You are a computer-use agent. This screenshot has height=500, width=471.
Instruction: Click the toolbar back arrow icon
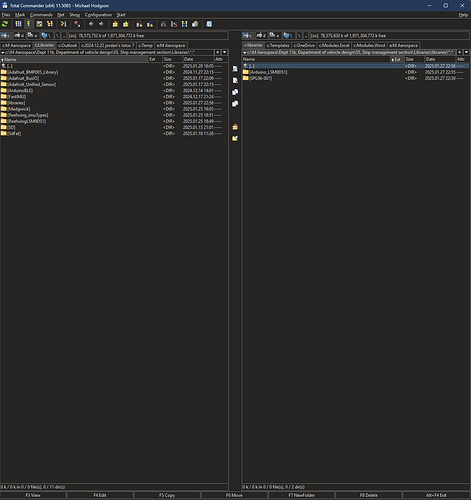click(x=91, y=24)
